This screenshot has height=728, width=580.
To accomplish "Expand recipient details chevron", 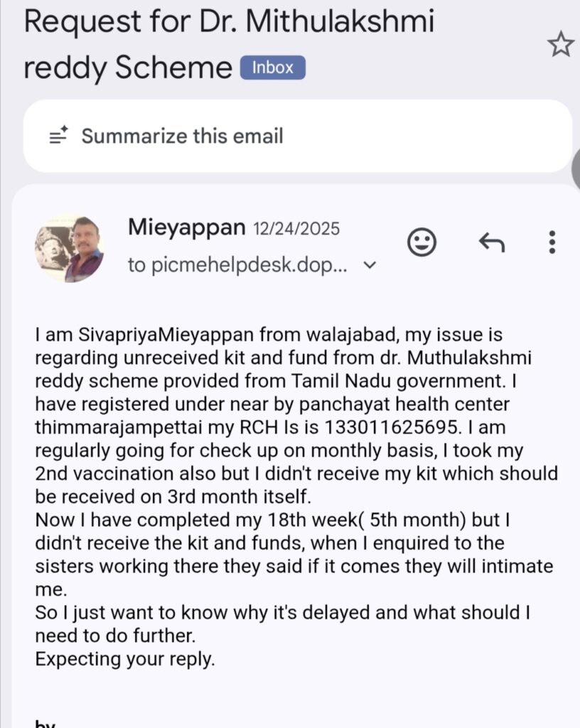I will [x=370, y=265].
